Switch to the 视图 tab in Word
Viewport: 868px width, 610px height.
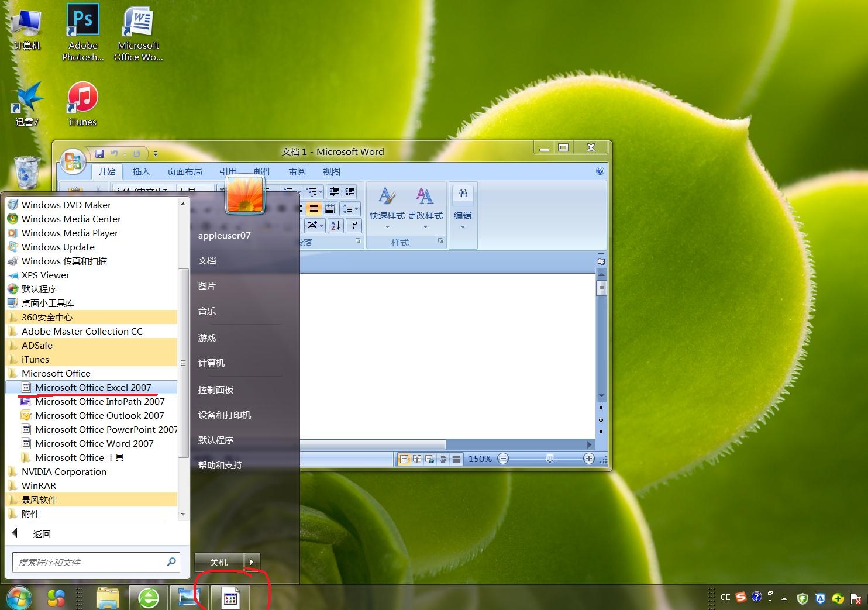pos(331,171)
